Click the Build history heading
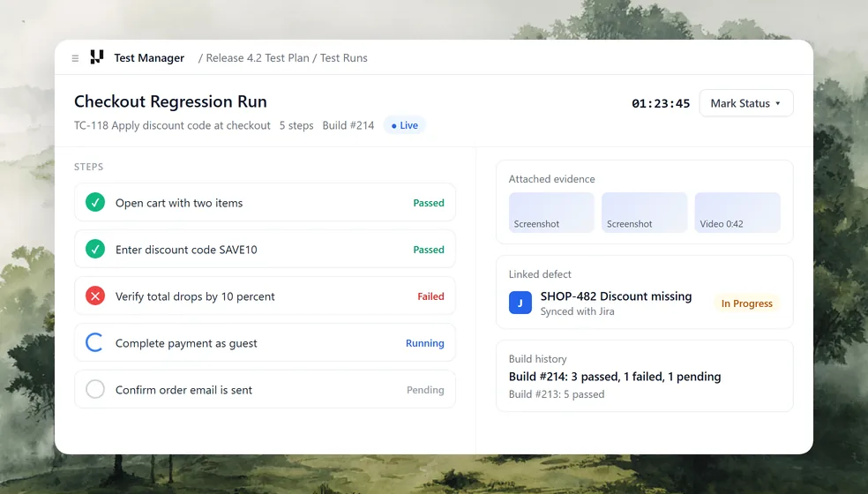This screenshot has height=494, width=868. pos(537,359)
